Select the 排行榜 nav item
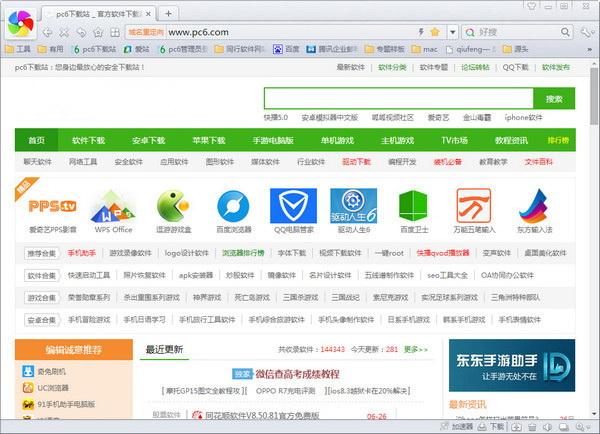 coord(558,140)
